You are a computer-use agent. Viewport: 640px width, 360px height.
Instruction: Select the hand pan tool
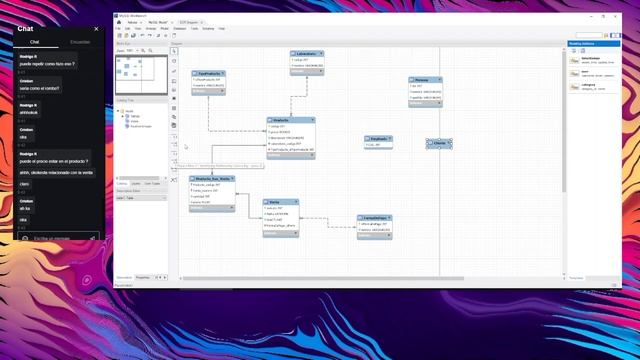point(174,61)
